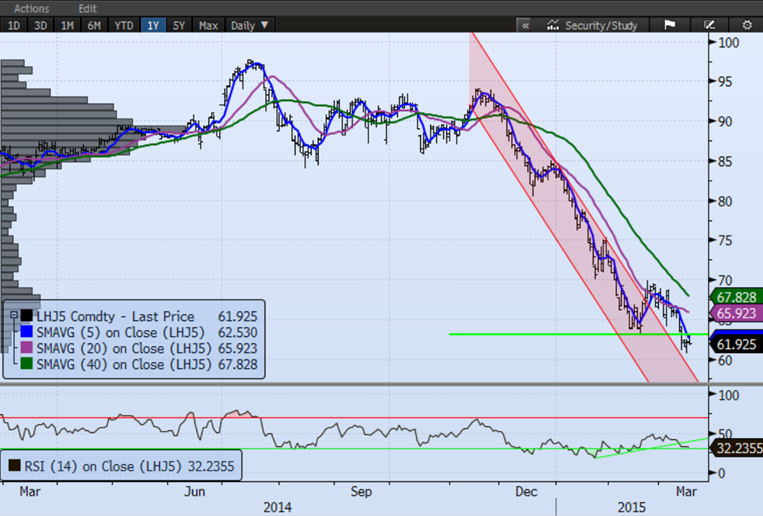Viewport: 763px width, 516px height.
Task: Set the chart range to 5Y
Action: [177, 24]
